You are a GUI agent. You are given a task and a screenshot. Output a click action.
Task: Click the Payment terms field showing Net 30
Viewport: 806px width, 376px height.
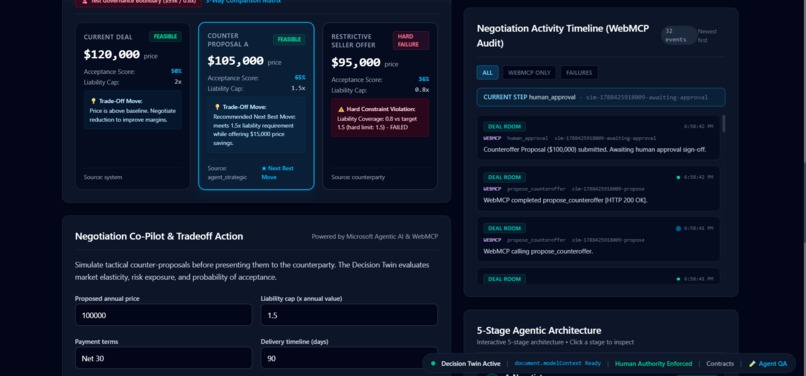(x=163, y=358)
